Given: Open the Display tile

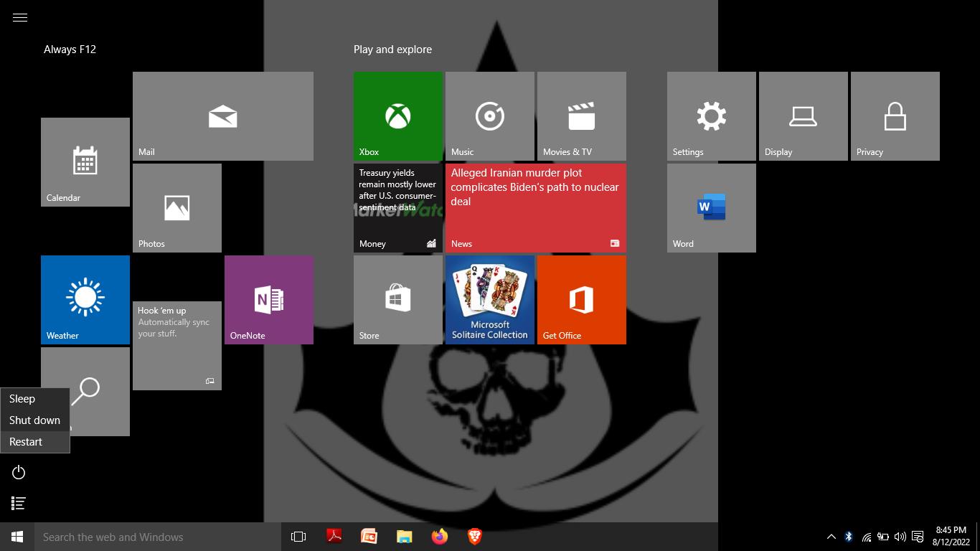Looking at the screenshot, I should 804,116.
